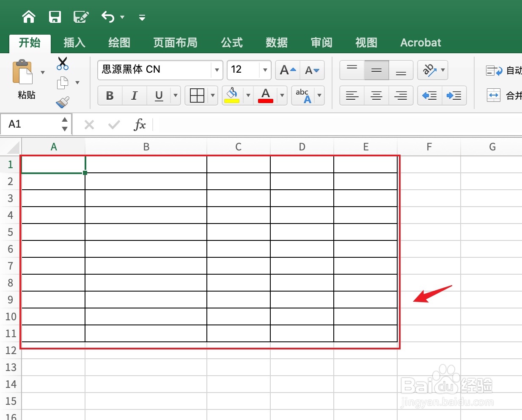Expand phonetic guide options arrow
The width and height of the screenshot is (522, 420).
click(x=319, y=95)
